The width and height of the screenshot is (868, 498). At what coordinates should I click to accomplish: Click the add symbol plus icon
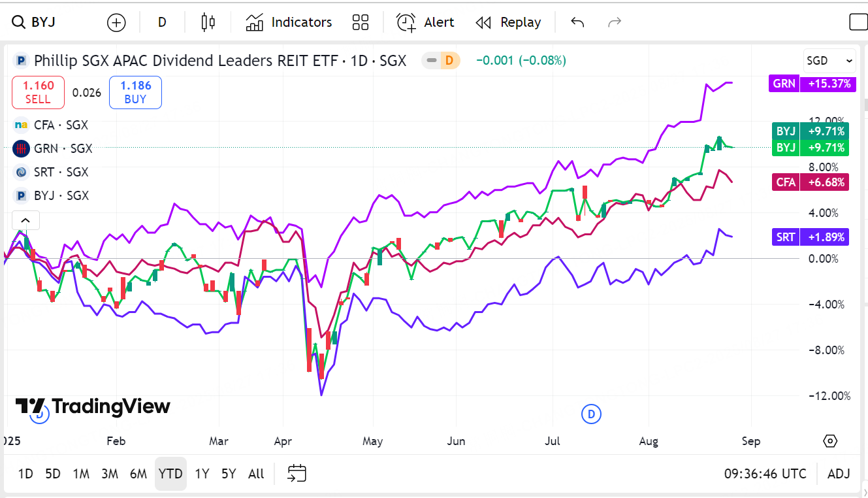click(x=116, y=23)
